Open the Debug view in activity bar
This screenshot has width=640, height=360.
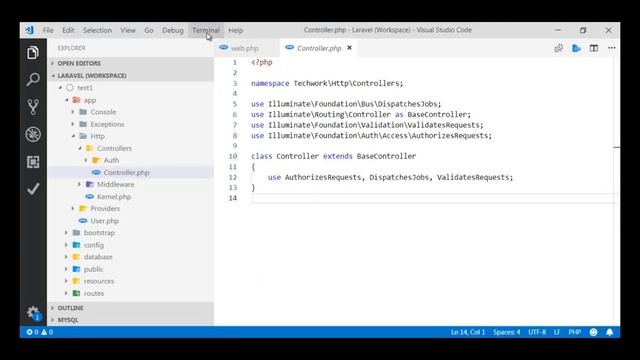click(33, 134)
